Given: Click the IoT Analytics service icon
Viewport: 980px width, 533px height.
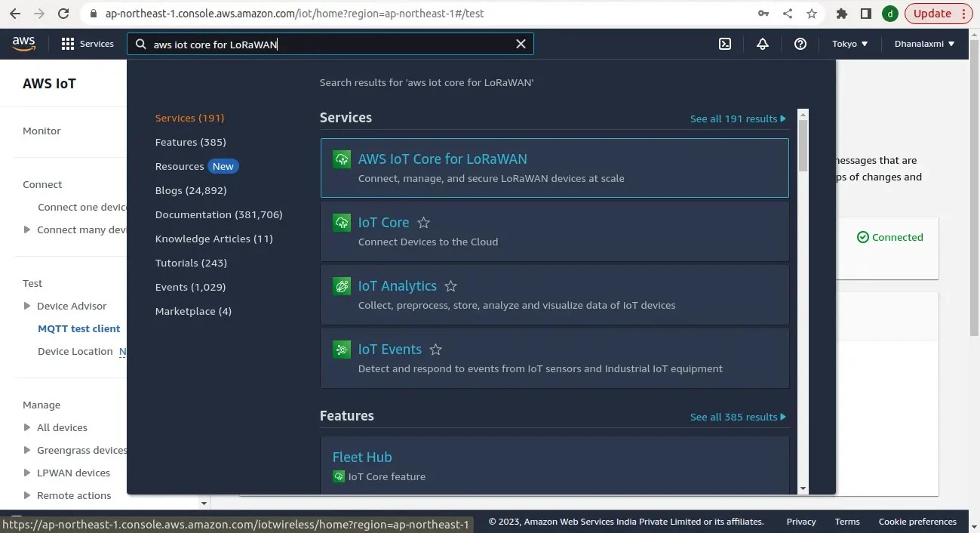Looking at the screenshot, I should pyautogui.click(x=342, y=286).
